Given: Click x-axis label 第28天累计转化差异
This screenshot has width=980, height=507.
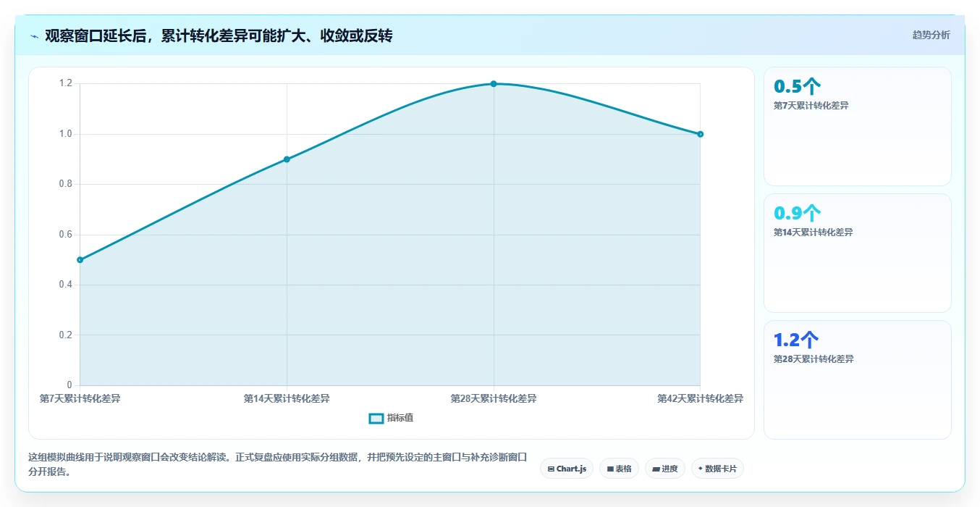Looking at the screenshot, I should click(494, 398).
